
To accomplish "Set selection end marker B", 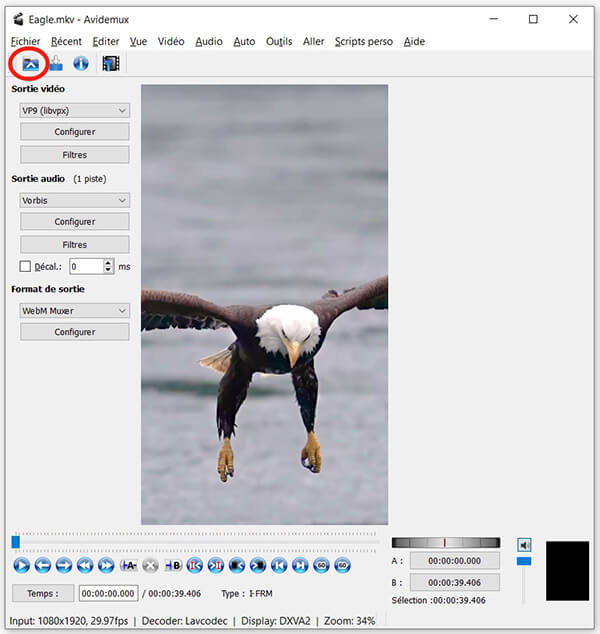I will pyautogui.click(x=173, y=565).
